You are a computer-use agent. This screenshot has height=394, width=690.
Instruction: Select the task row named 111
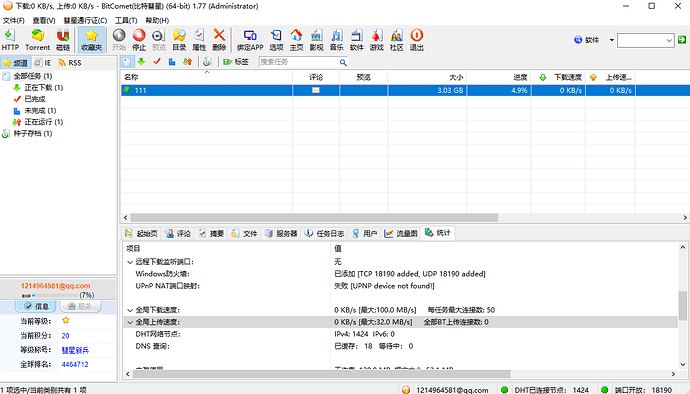tap(405, 90)
